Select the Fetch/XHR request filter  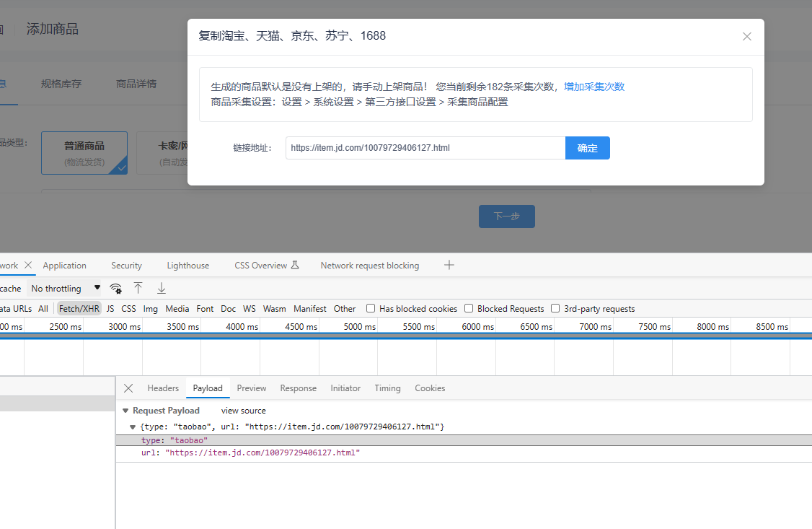pyautogui.click(x=79, y=309)
